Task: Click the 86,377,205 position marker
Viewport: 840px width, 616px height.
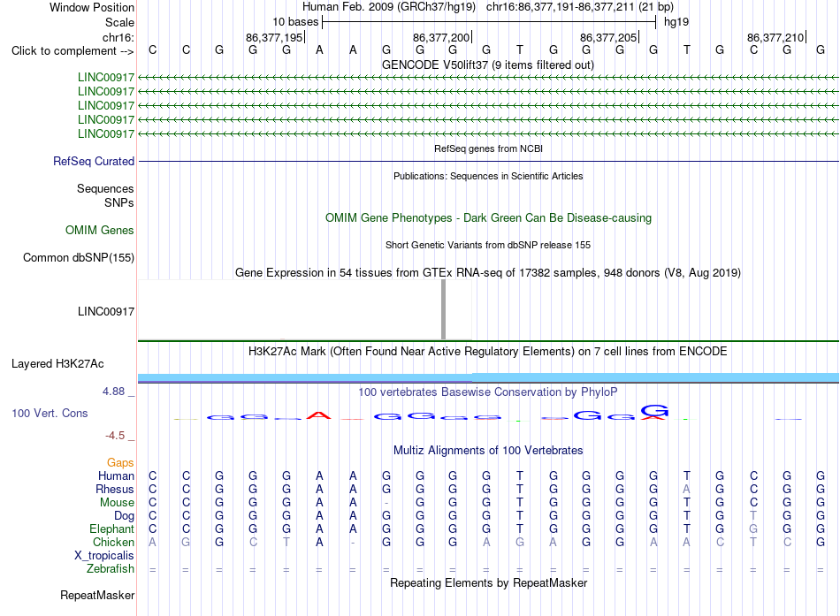Action: [608, 37]
